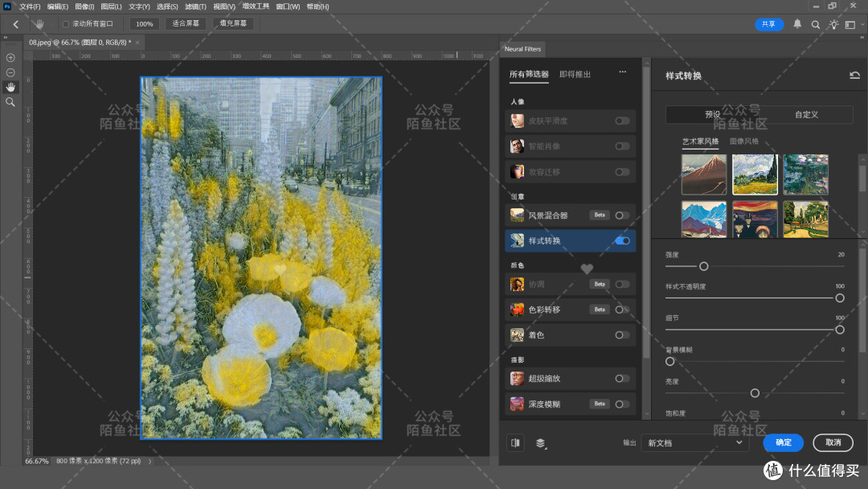The width and height of the screenshot is (868, 489).
Task: Reset style transfer settings with undo arrow icon
Action: (854, 76)
